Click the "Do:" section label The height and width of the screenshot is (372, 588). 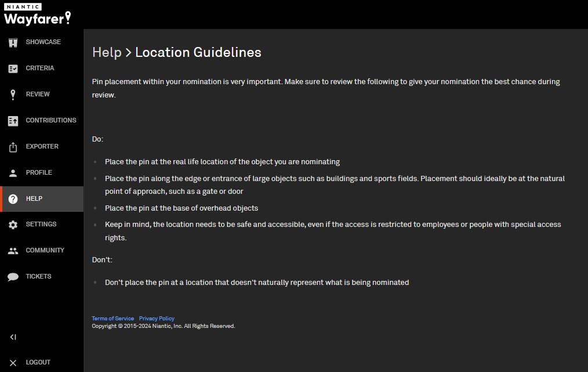click(97, 139)
